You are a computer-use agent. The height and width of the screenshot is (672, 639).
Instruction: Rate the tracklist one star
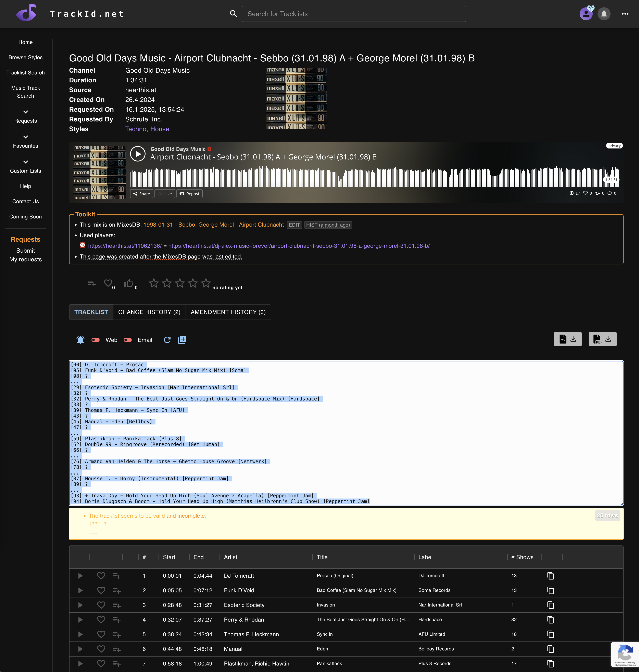pos(154,283)
